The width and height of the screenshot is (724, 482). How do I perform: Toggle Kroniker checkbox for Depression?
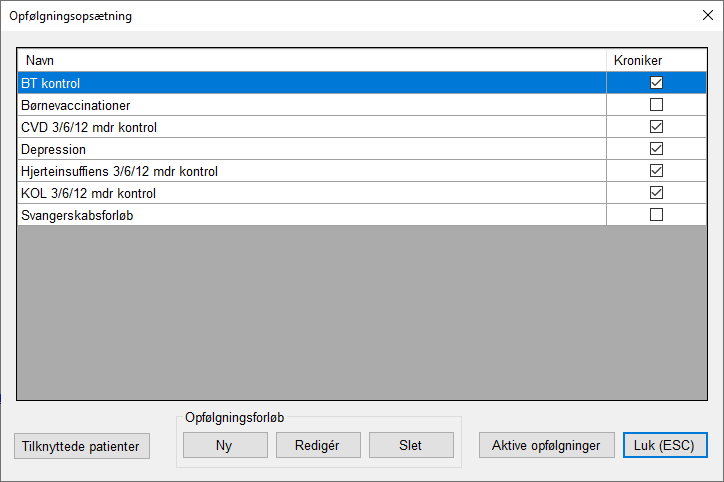(656, 149)
